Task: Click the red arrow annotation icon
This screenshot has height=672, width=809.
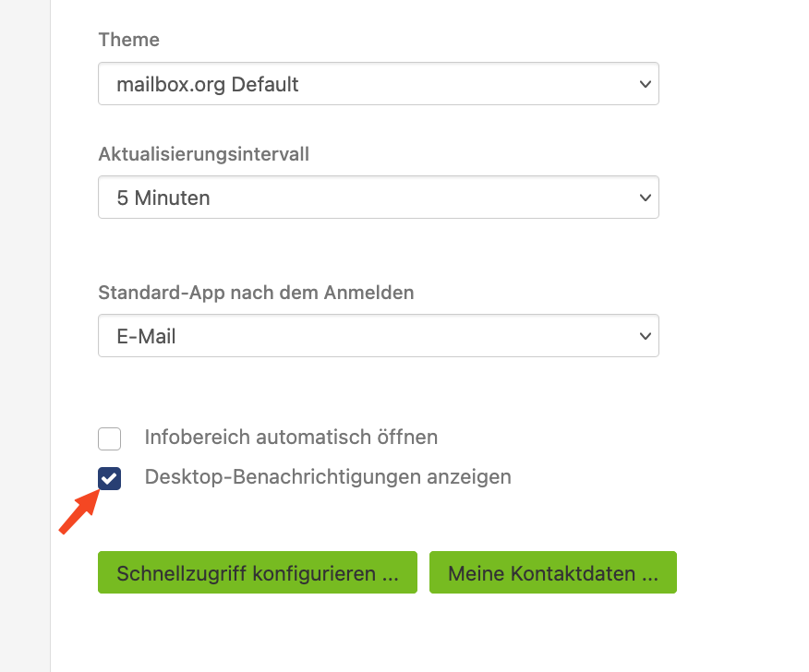Action: pos(80,511)
